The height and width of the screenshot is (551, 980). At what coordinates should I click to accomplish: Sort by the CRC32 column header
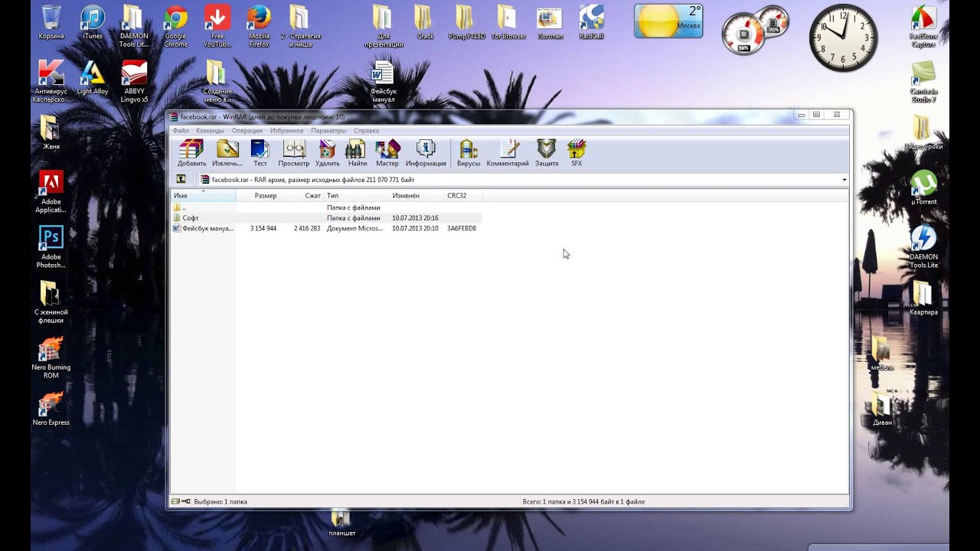(463, 196)
